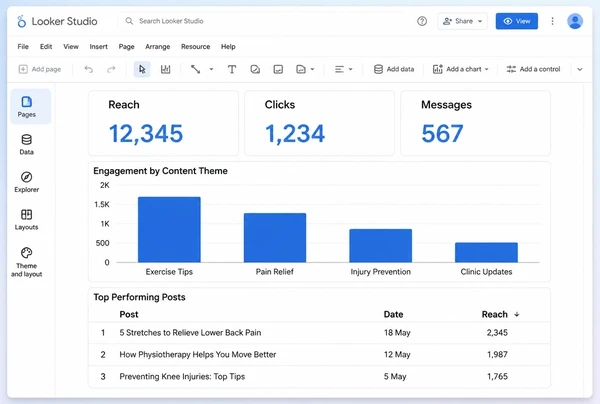
Task: Click the Exercise Tips bar
Action: [x=169, y=230]
